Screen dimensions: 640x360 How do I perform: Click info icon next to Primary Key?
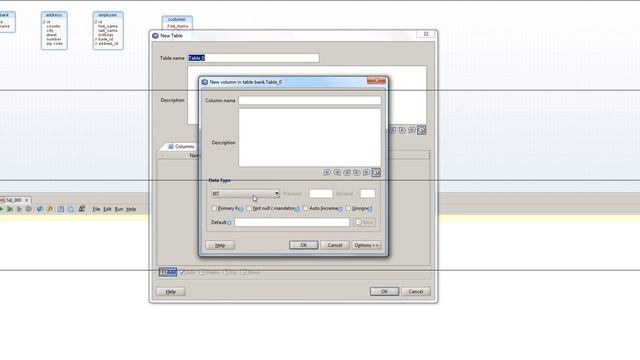coord(241,209)
